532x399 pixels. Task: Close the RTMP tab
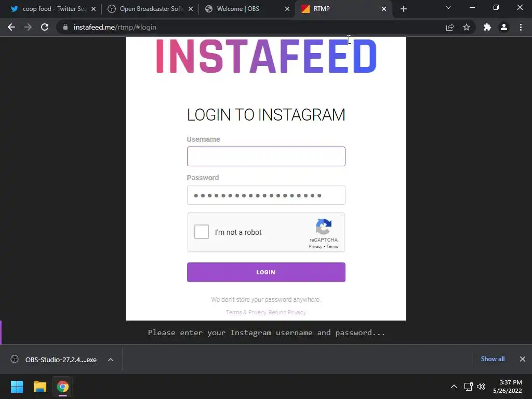click(x=384, y=9)
